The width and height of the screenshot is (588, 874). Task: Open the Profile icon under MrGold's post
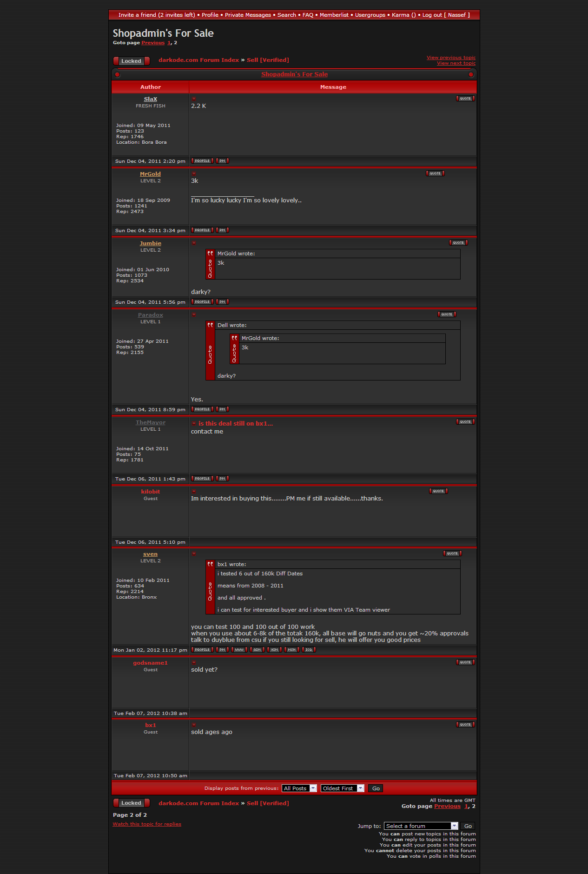click(x=202, y=230)
